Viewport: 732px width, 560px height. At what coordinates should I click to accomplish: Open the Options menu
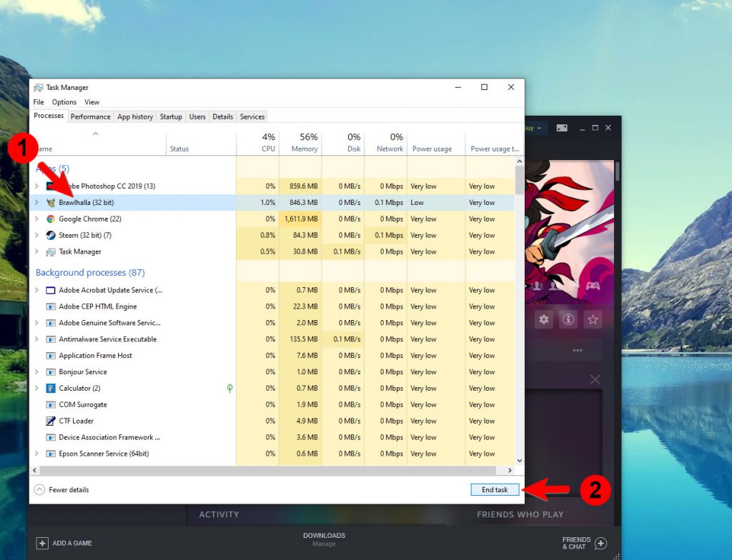point(64,102)
